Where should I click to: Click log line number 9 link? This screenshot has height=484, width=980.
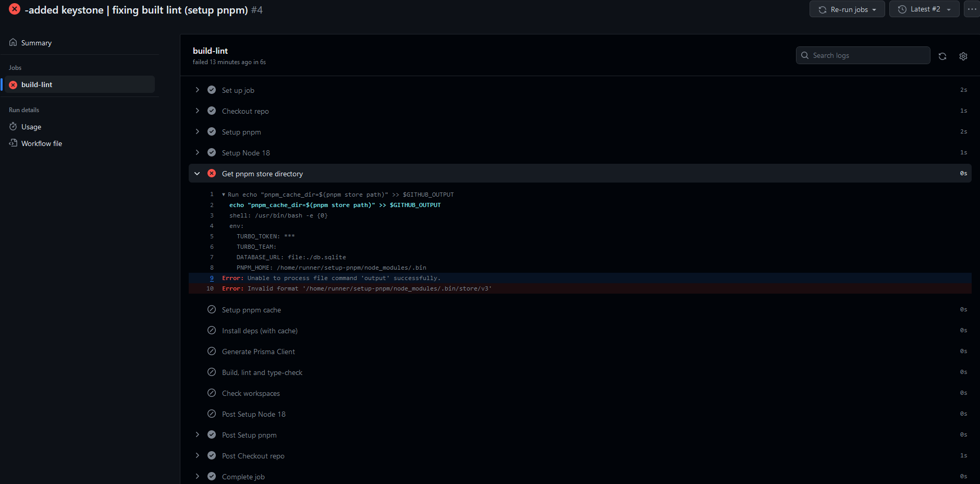[212, 278]
